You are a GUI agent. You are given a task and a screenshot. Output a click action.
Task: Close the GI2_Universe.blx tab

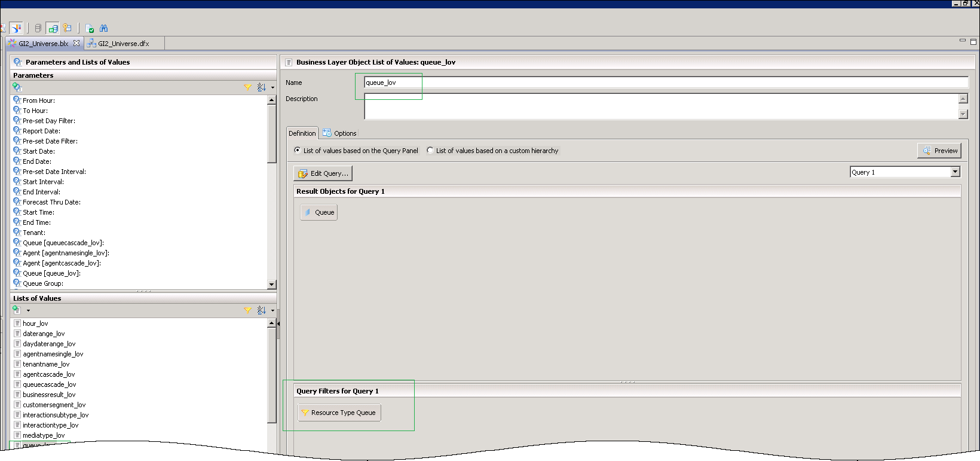click(76, 43)
